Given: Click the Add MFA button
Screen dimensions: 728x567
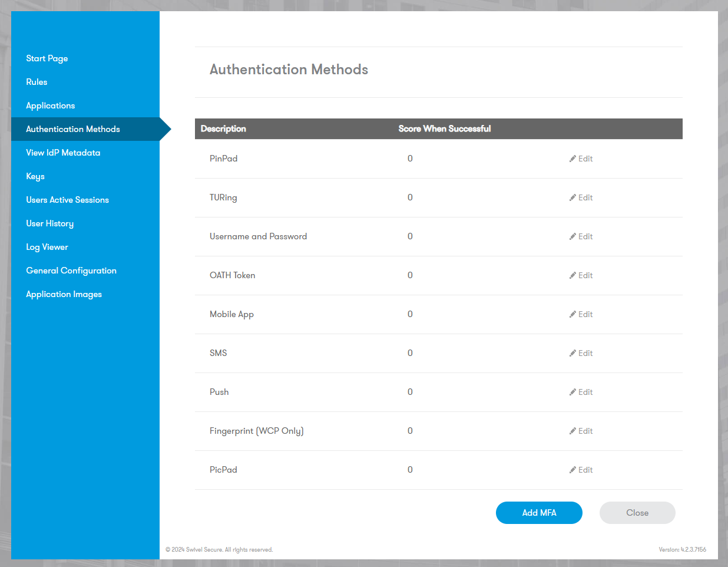Looking at the screenshot, I should [x=539, y=513].
